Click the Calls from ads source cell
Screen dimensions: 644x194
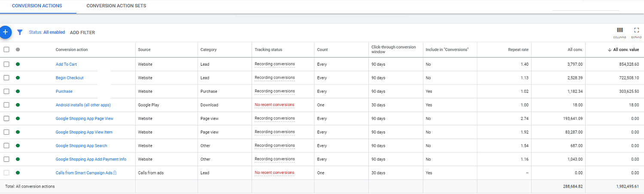point(151,173)
